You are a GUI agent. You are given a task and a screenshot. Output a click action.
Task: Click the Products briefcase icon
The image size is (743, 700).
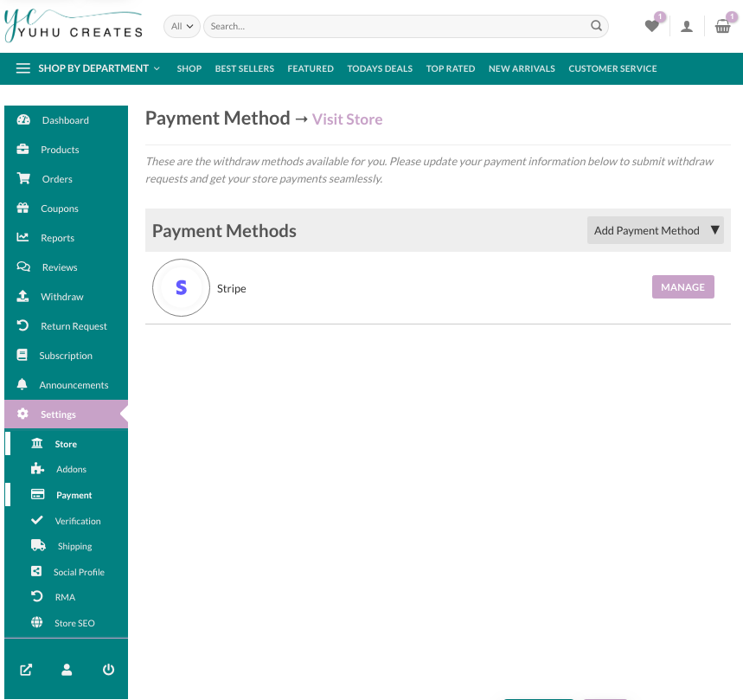(22, 150)
